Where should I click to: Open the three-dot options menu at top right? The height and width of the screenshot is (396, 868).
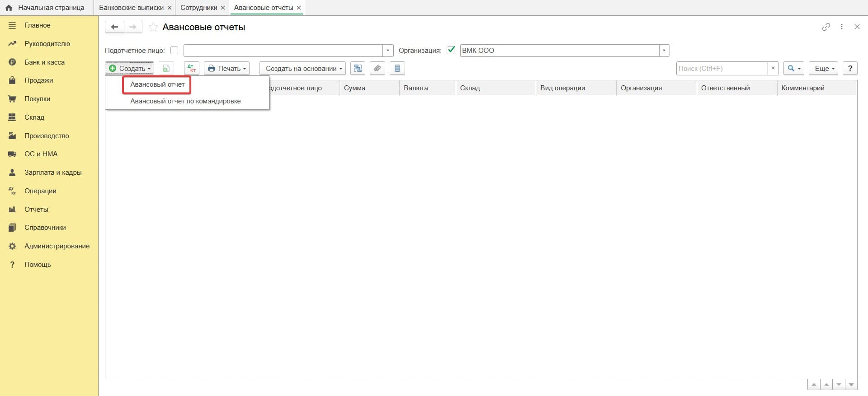click(842, 27)
